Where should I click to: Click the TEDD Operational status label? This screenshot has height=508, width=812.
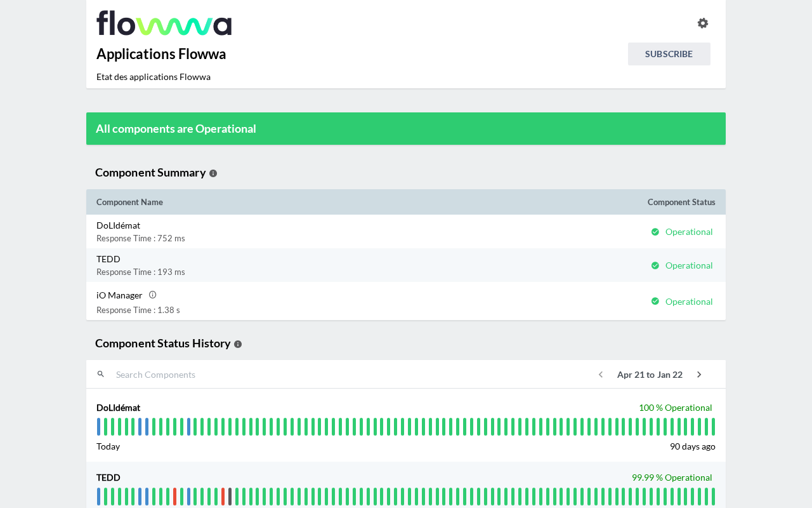pyautogui.click(x=689, y=265)
